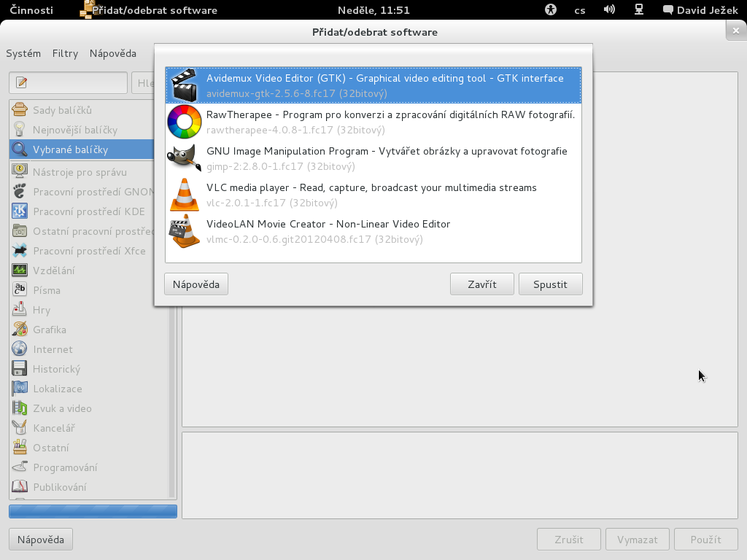Screen dimensions: 747x560
Task: Click the Lokalizace flag icon
Action: 20,388
